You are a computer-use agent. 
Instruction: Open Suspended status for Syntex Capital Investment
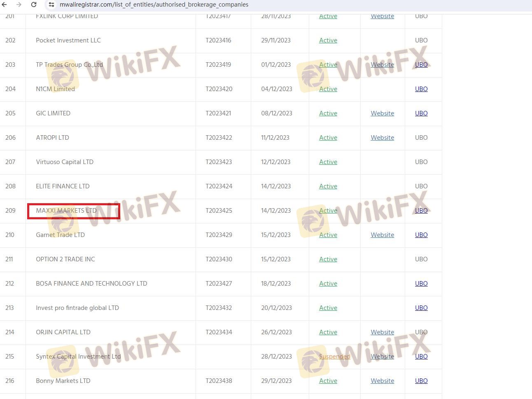pyautogui.click(x=334, y=357)
